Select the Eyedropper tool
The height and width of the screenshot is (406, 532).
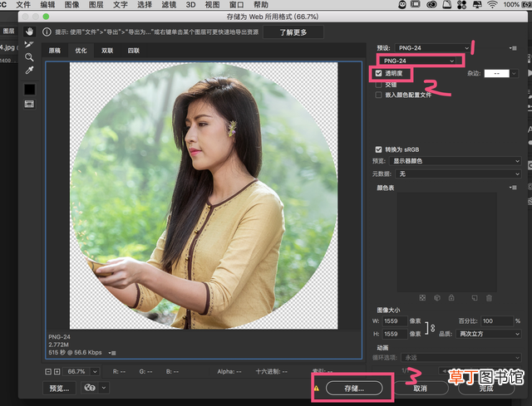click(30, 70)
